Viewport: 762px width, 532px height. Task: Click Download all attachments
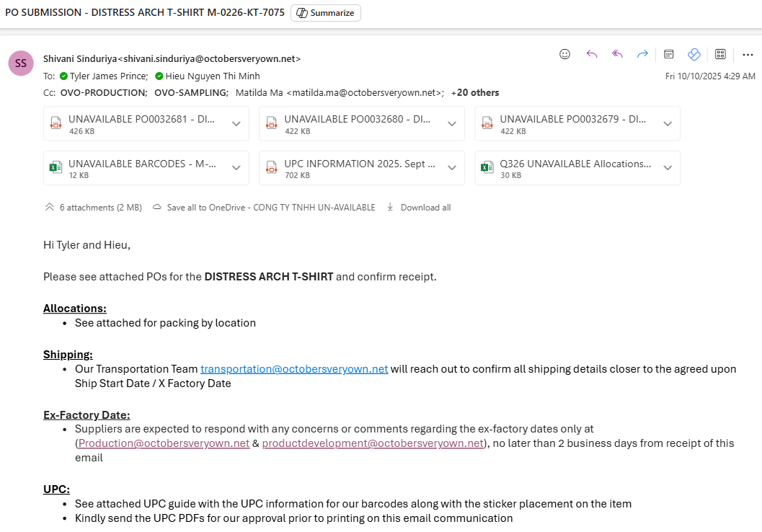pos(419,208)
